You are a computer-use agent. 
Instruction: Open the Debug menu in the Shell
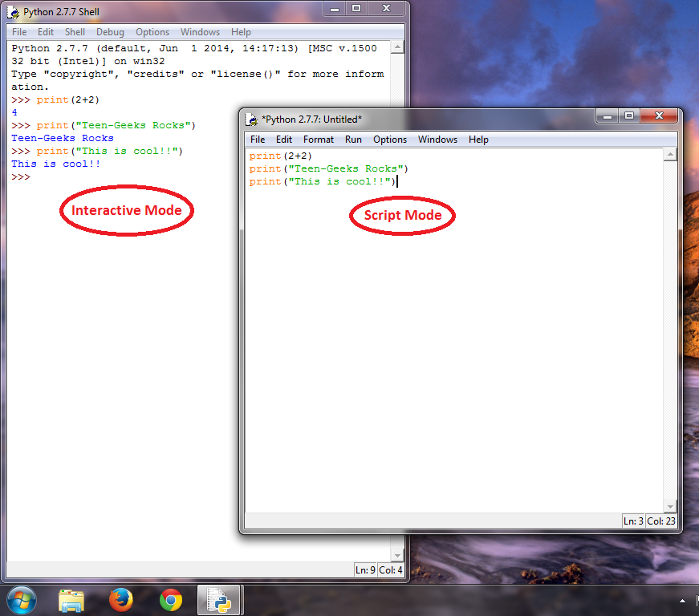[x=110, y=32]
